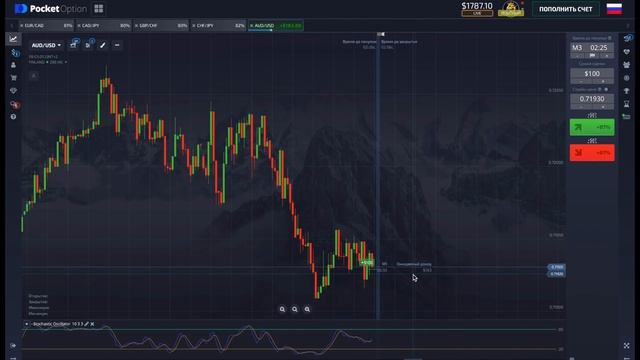Remove the Stochastic Oscillator indicator
Screen dimensions: 640x360
(92, 324)
